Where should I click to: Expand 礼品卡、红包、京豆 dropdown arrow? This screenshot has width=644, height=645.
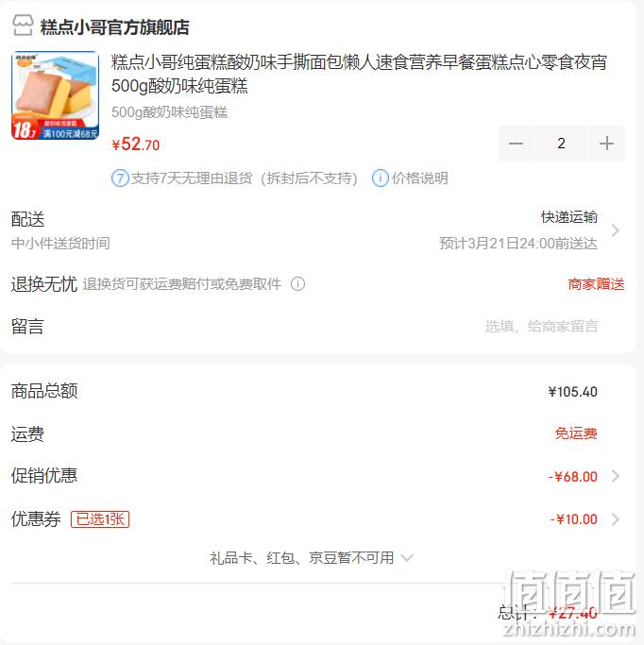click(x=407, y=558)
